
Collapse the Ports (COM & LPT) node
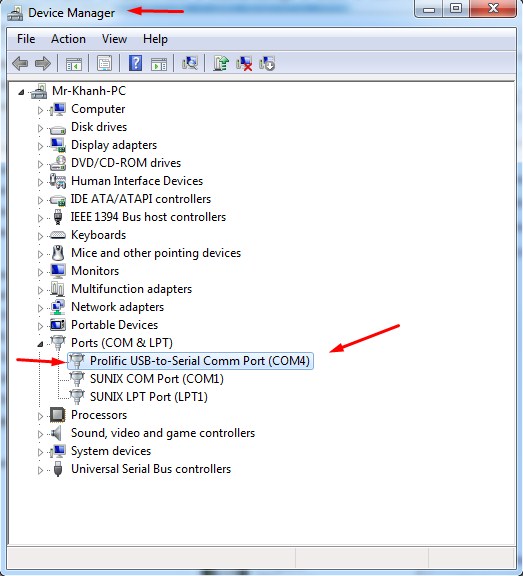pyautogui.click(x=40, y=344)
